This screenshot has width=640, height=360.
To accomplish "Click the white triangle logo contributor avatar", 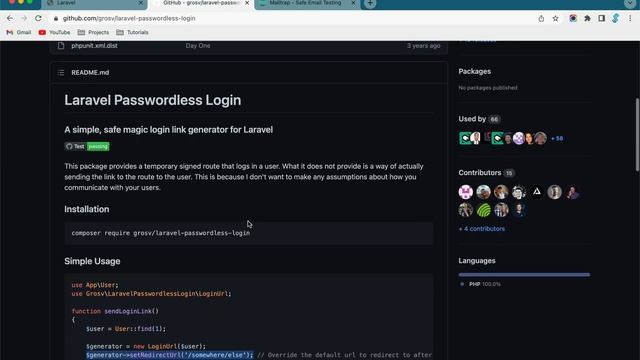I will tap(537, 192).
